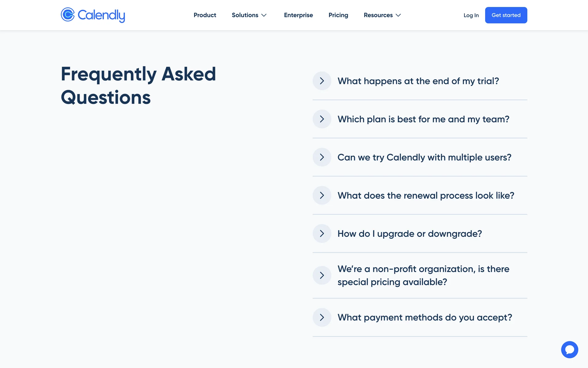Expand "Which plan is best for me and my team?"

point(423,119)
